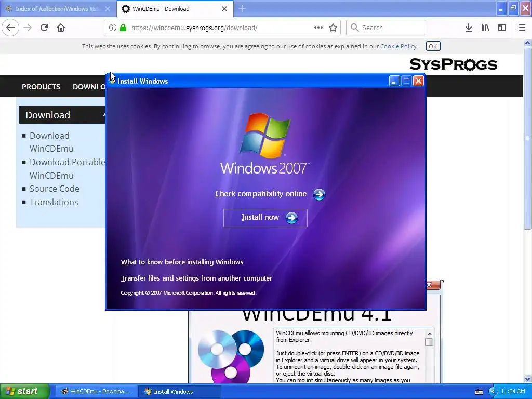532x399 pixels.
Task: Click the Install Windows title bar icon
Action: click(112, 81)
